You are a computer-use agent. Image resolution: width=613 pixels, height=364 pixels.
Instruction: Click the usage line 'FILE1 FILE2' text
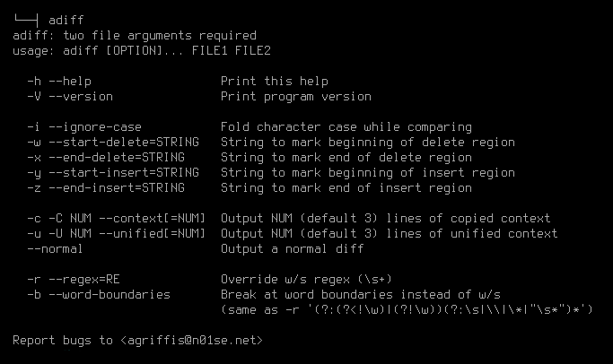tap(231, 51)
